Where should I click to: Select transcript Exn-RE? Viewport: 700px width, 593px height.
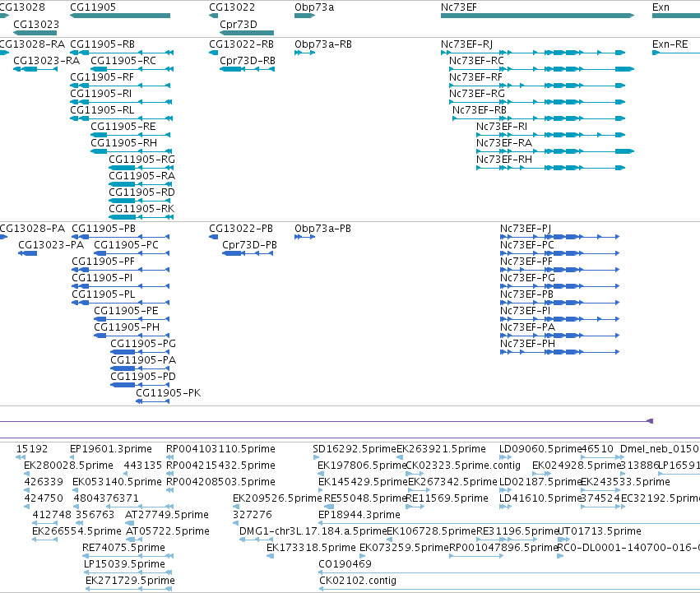tap(676, 53)
